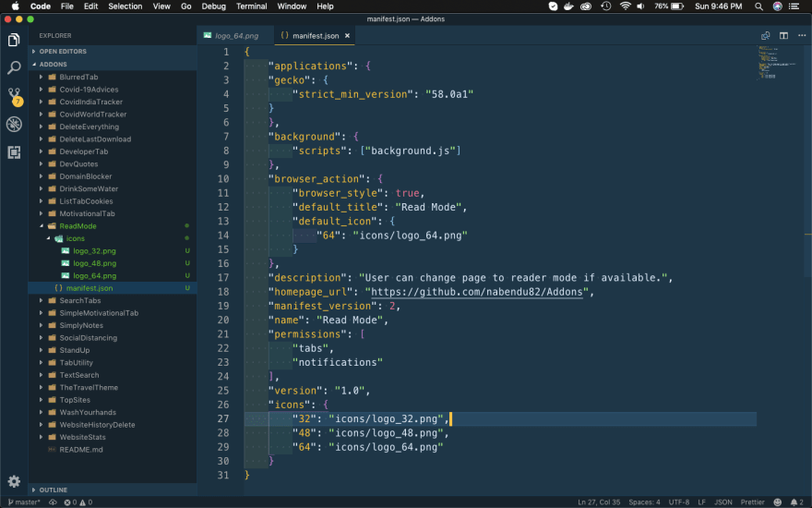Click the Wi-Fi icon in menu bar

click(x=625, y=6)
